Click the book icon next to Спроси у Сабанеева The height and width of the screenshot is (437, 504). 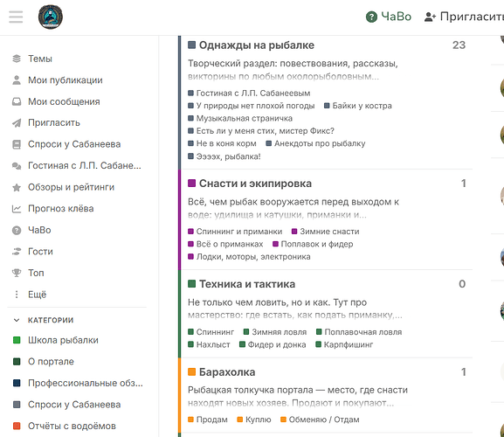[x=17, y=144]
